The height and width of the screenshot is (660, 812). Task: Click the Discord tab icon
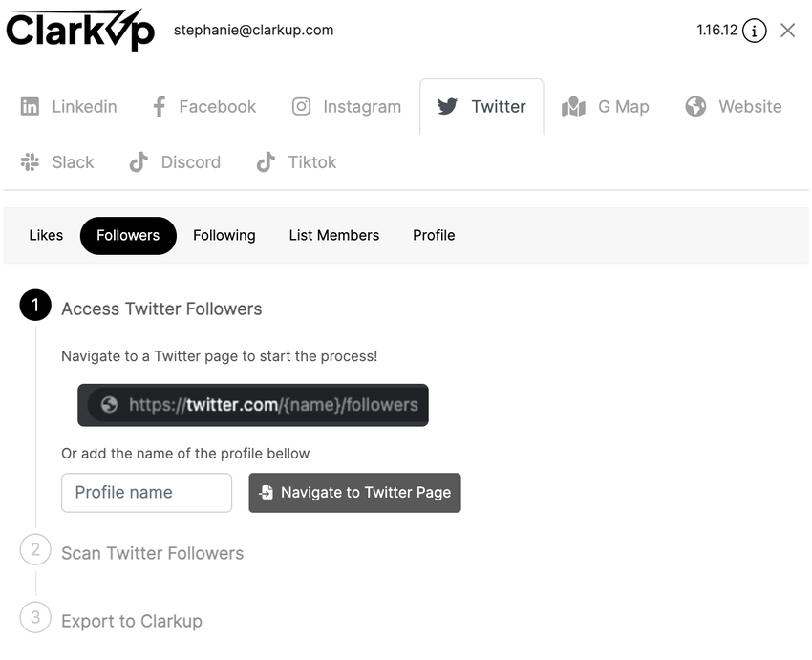click(139, 162)
